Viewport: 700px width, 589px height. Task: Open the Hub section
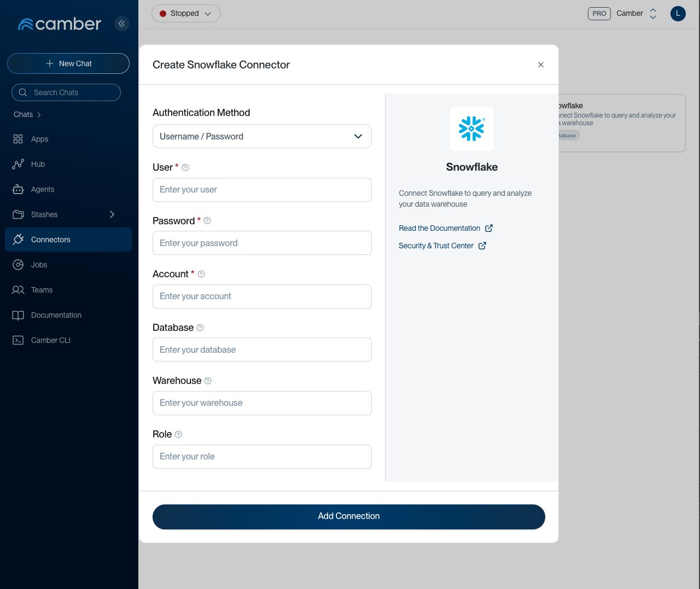[18, 164]
